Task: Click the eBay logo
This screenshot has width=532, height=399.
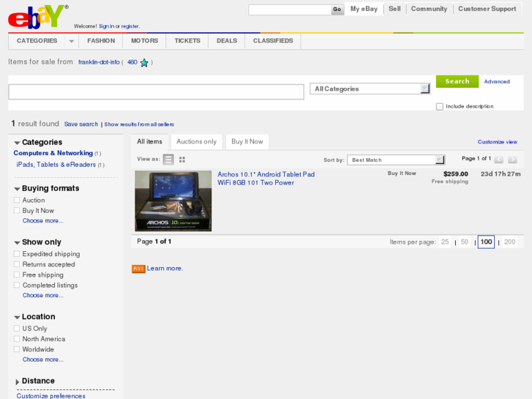Action: click(37, 16)
